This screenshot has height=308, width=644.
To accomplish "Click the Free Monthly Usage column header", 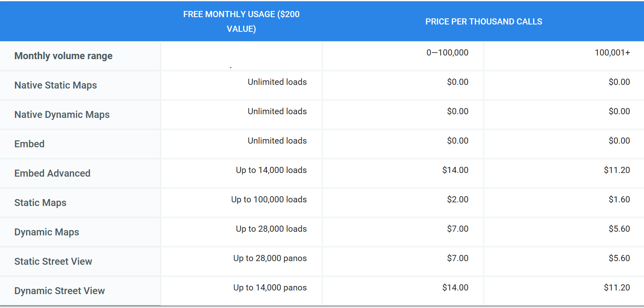I will pos(241,21).
